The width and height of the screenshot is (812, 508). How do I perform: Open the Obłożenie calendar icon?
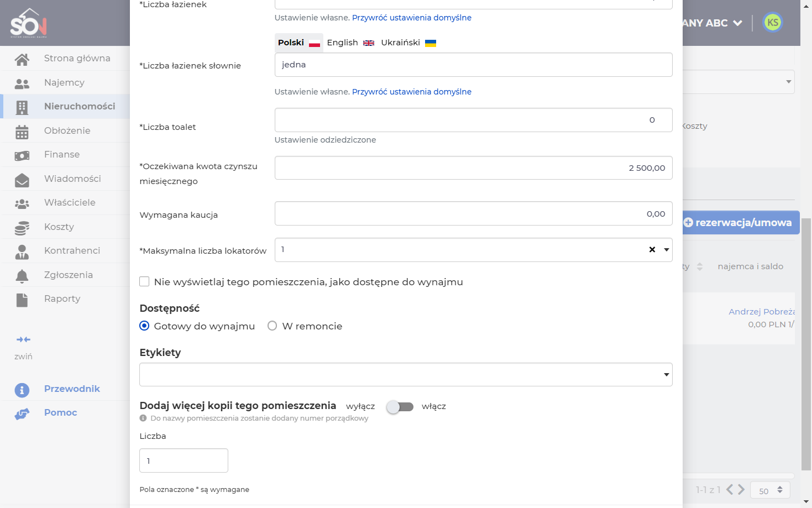coord(22,132)
